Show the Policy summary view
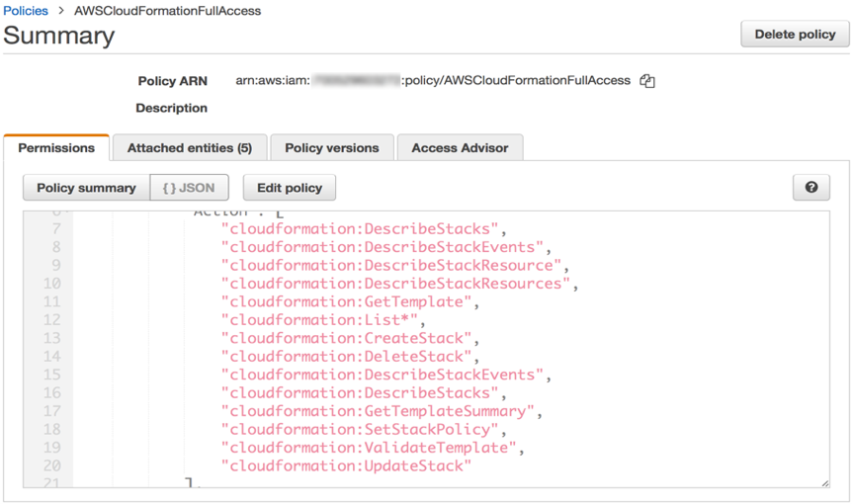This screenshot has width=852, height=504. pos(86,188)
